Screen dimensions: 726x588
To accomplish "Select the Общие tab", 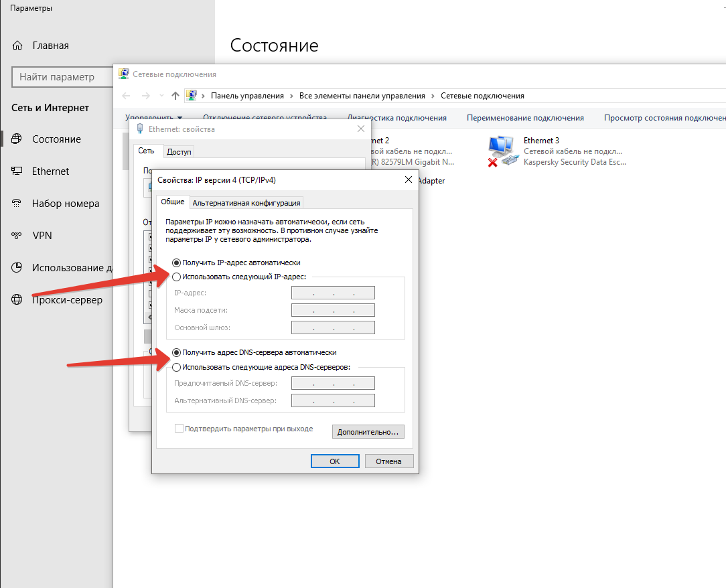I will click(173, 202).
